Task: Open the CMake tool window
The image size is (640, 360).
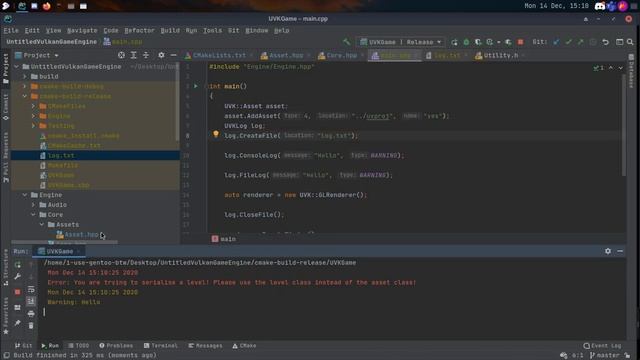Action: point(244,346)
